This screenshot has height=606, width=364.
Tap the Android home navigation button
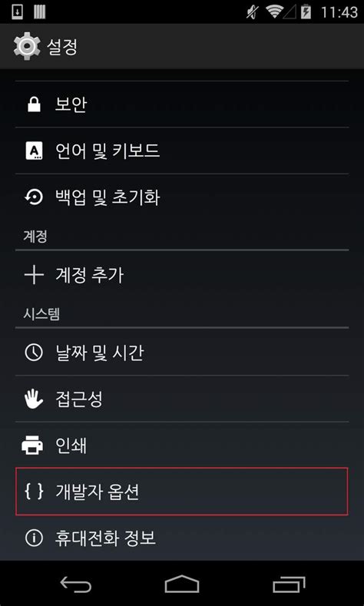pos(182,584)
